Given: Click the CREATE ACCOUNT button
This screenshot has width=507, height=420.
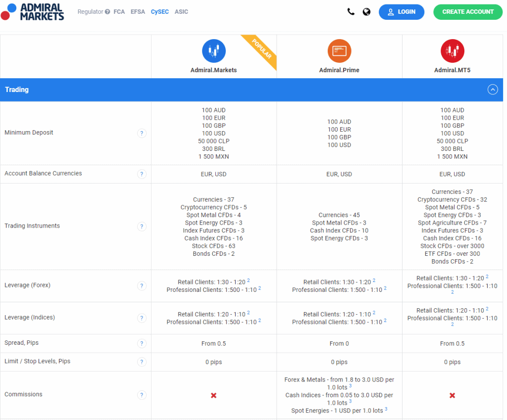Looking at the screenshot, I should pos(468,12).
